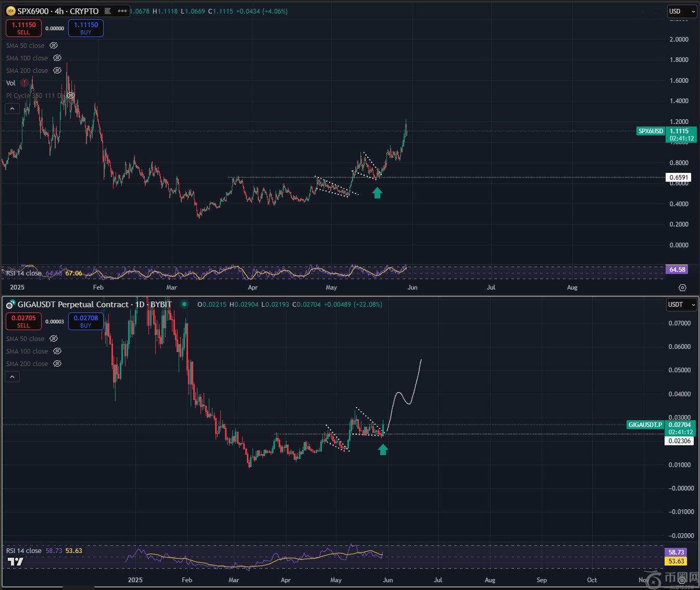Click the green arrow marker on GIGAUSDT chart
Screen dimensions: 700x590
click(383, 449)
